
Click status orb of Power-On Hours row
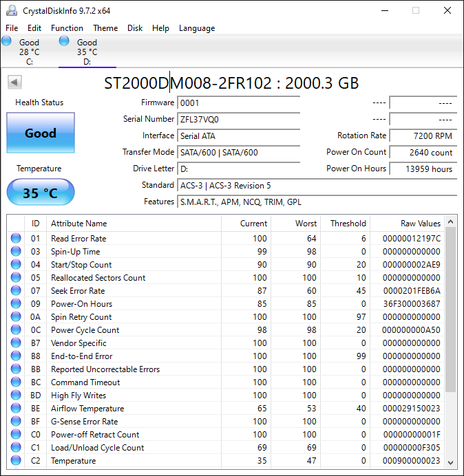point(16,303)
